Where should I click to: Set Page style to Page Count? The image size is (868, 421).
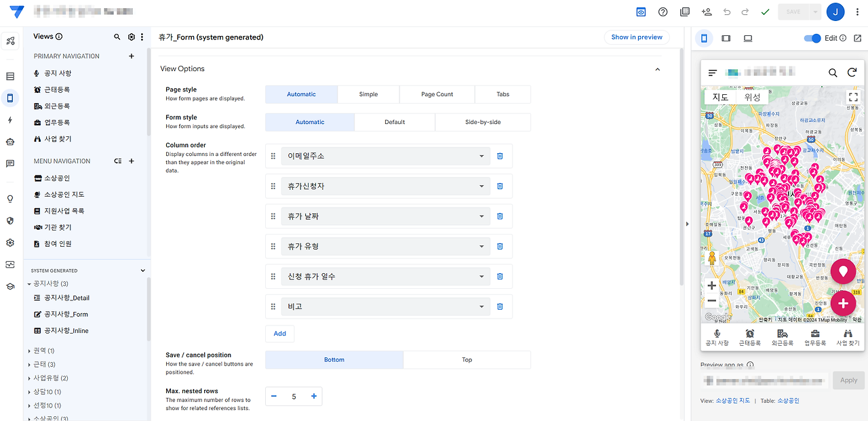[437, 94]
